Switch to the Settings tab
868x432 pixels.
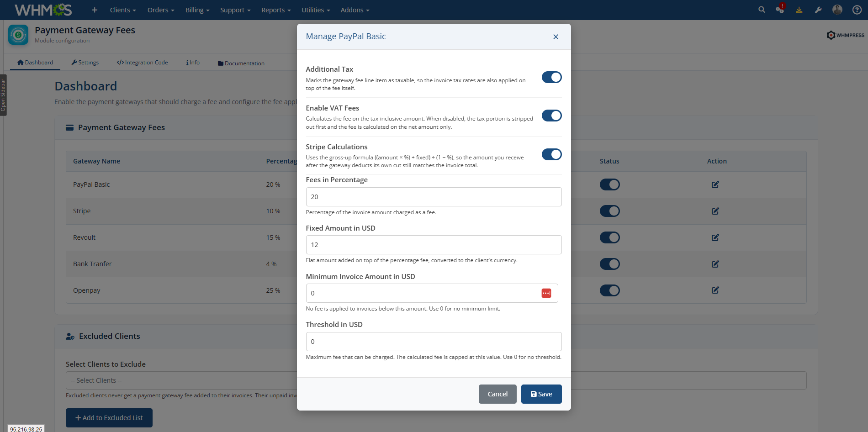coord(85,63)
